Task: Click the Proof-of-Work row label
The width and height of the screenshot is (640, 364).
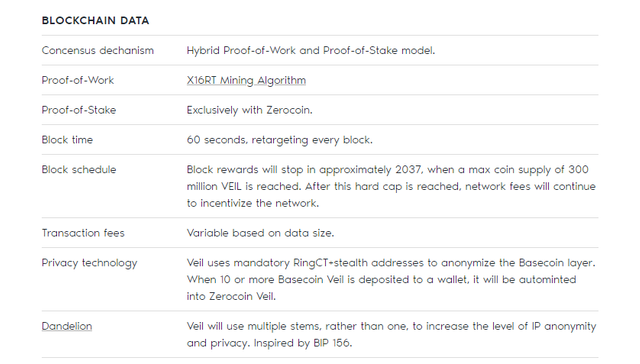Action: [78, 80]
